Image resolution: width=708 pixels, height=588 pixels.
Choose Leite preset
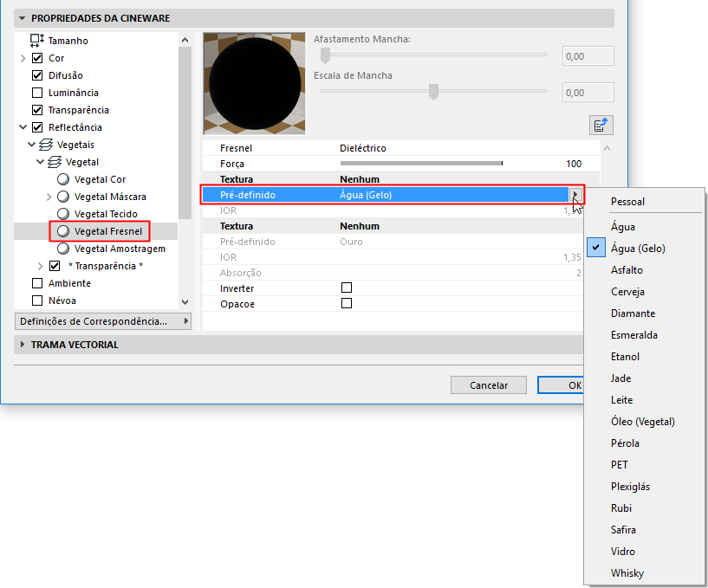(621, 400)
